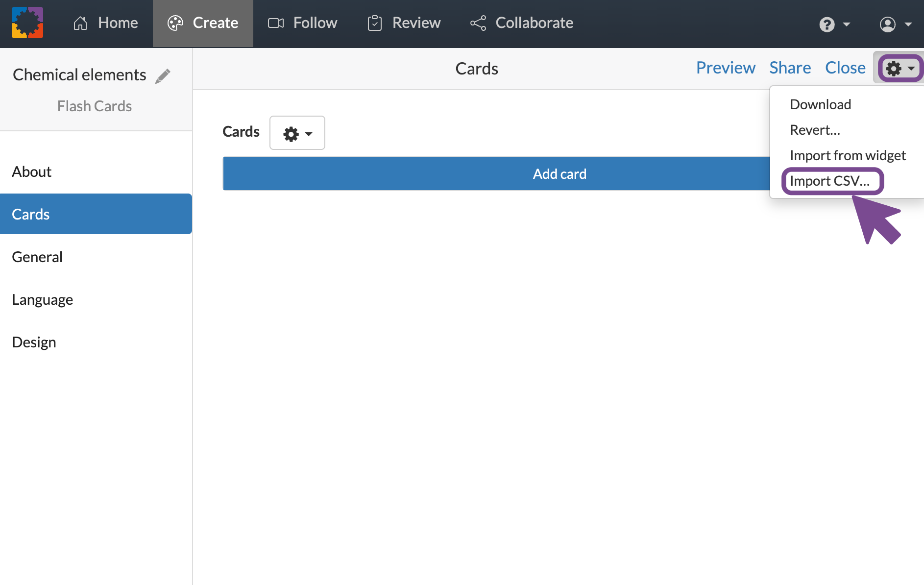
Task: Click the colorful app logo
Action: pos(27,23)
